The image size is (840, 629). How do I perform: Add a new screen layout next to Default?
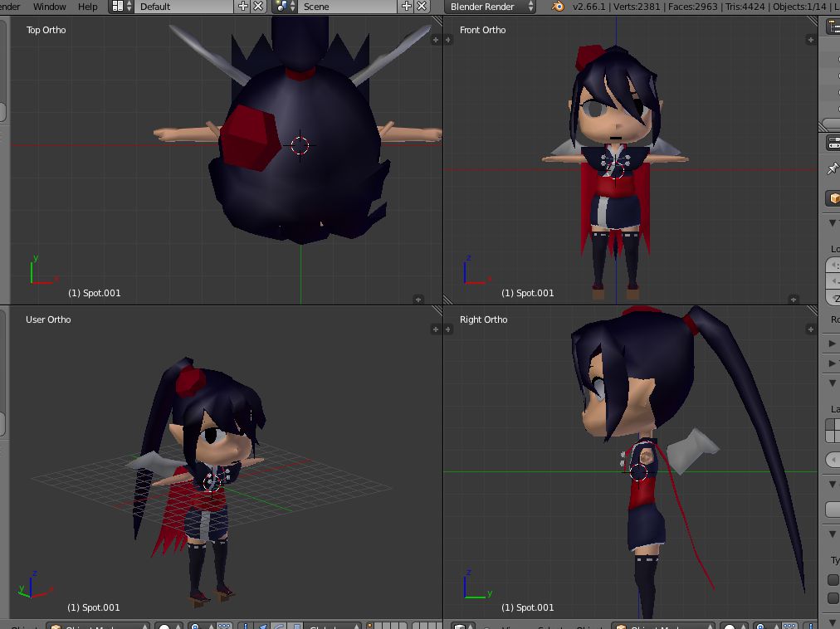[x=242, y=7]
